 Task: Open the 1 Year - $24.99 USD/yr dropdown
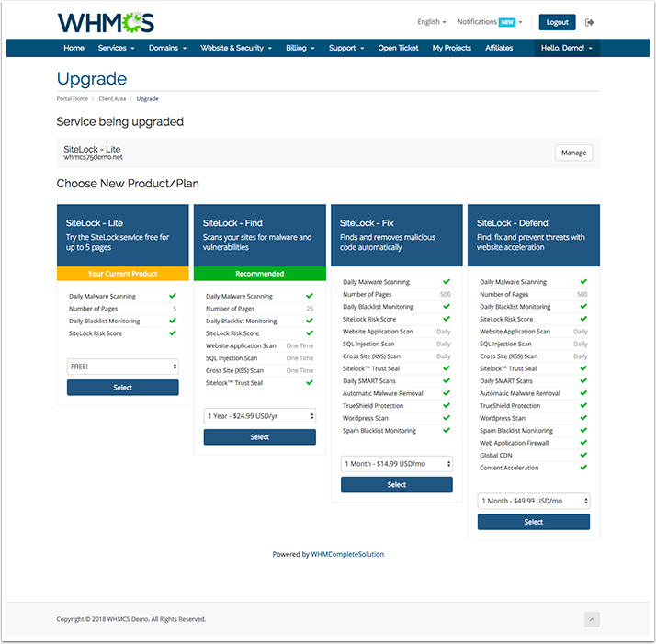point(259,416)
